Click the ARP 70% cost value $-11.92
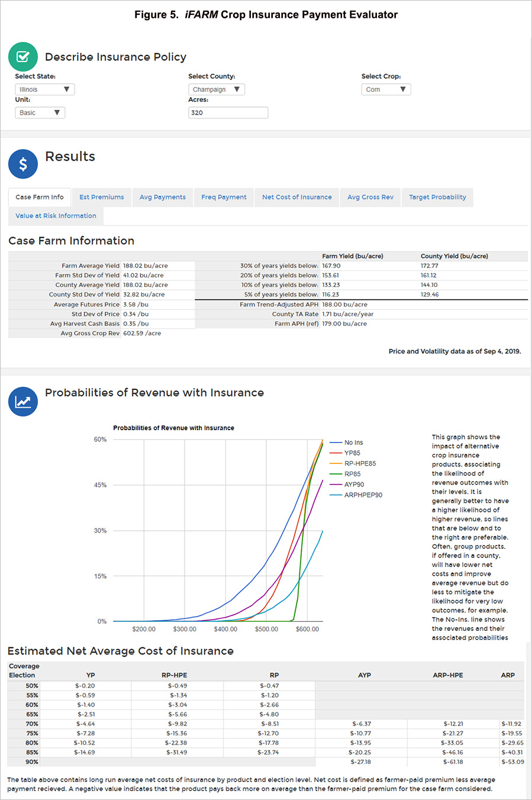The width and height of the screenshot is (532, 800). pos(511,724)
